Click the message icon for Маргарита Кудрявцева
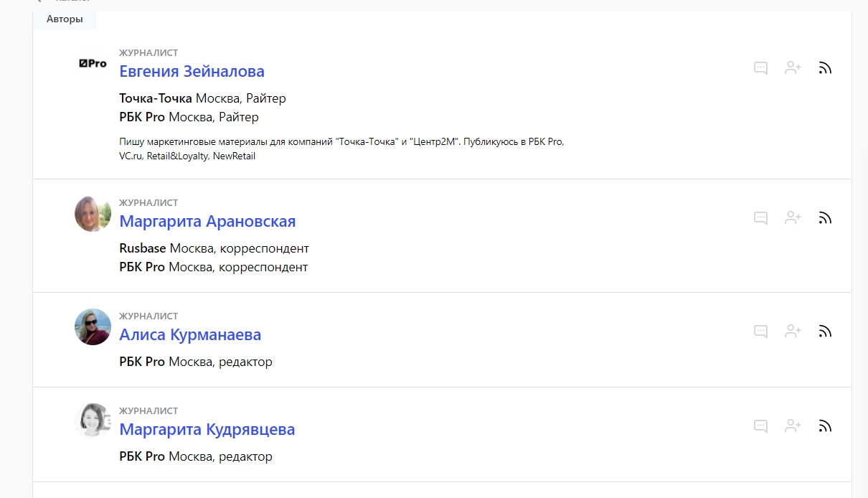 [761, 426]
